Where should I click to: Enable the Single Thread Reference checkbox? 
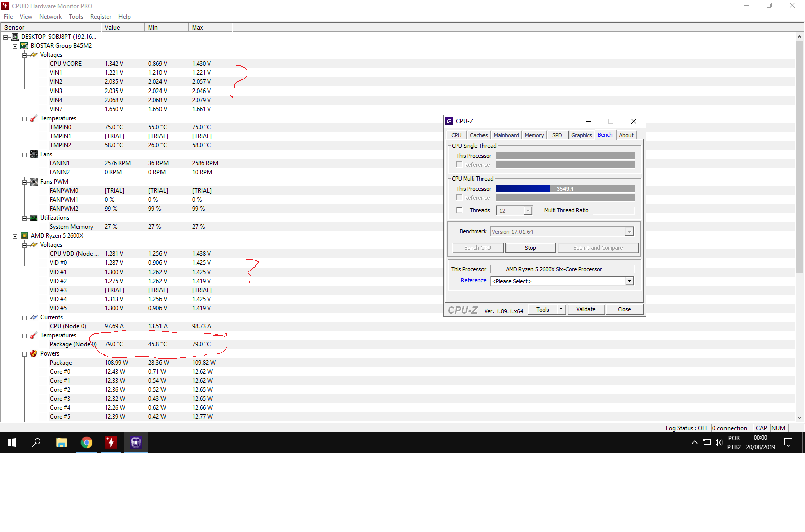[459, 164]
